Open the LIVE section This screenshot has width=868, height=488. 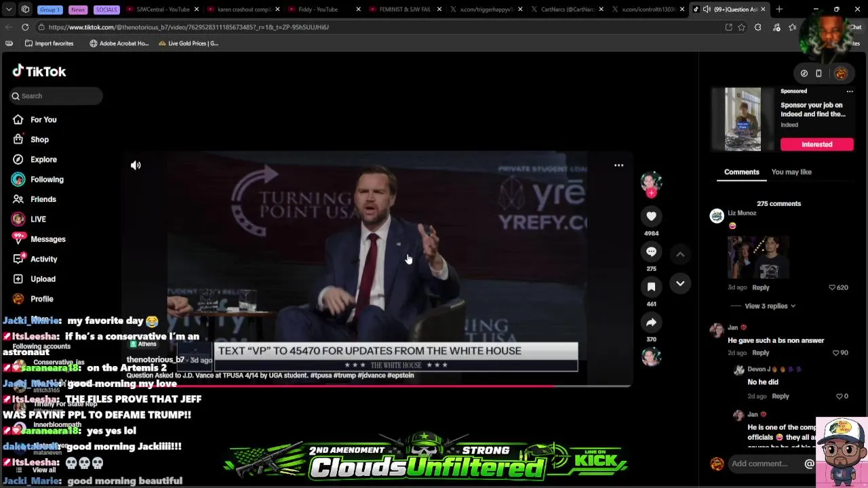(38, 219)
